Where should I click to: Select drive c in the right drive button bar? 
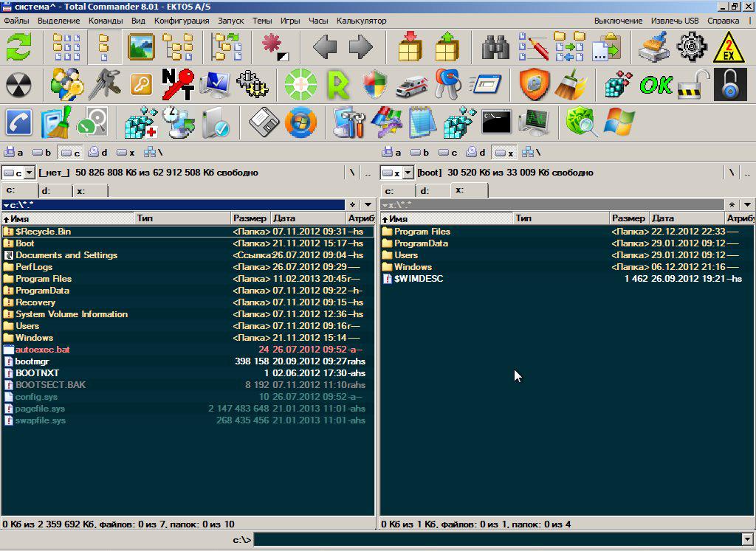[448, 153]
